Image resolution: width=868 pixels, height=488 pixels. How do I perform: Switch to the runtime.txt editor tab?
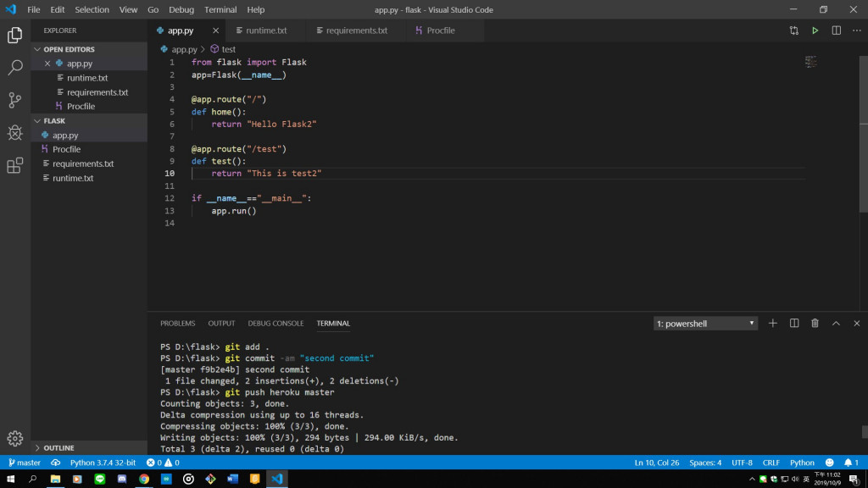pos(265,30)
